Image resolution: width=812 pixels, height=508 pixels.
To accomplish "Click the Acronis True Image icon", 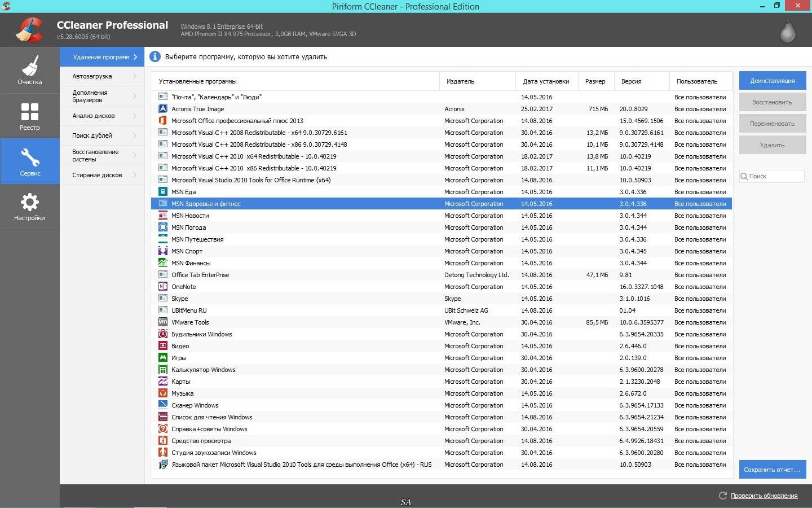I will (x=163, y=109).
